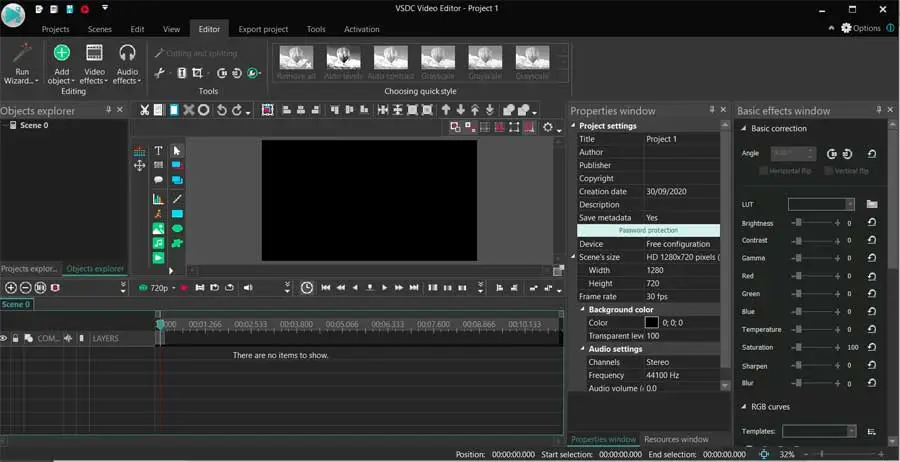Open the Export project tab
The height and width of the screenshot is (462, 900).
264,29
